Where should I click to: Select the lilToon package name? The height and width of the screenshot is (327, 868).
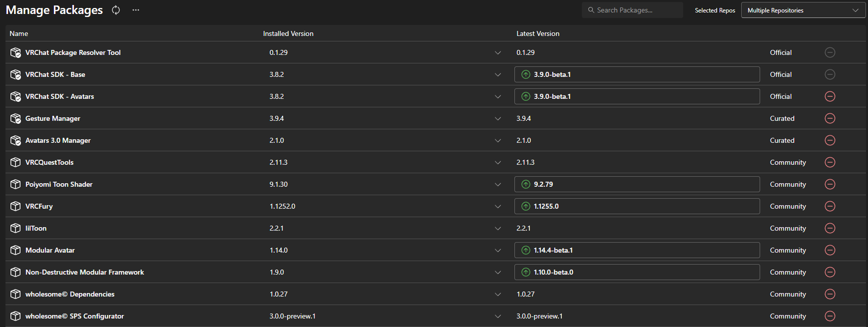click(x=36, y=228)
